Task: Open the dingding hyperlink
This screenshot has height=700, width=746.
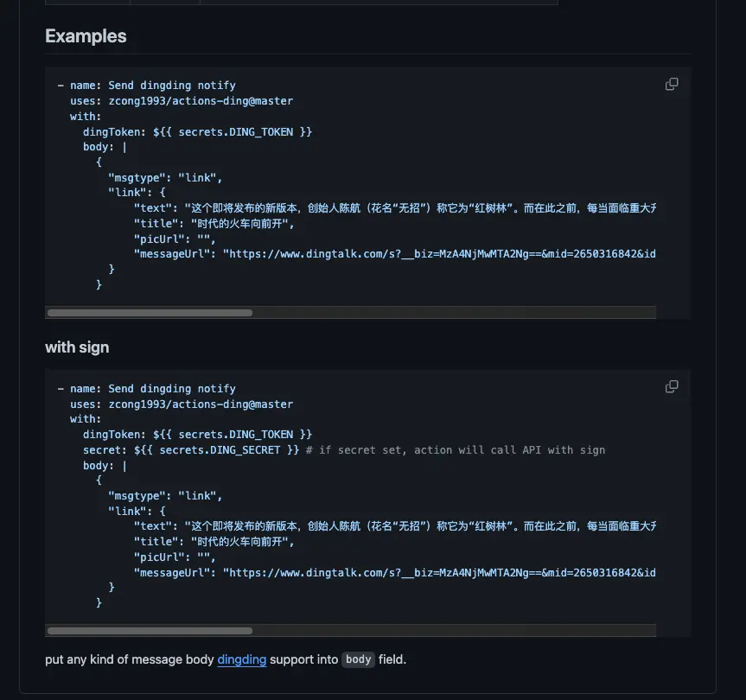Action: tap(241, 659)
